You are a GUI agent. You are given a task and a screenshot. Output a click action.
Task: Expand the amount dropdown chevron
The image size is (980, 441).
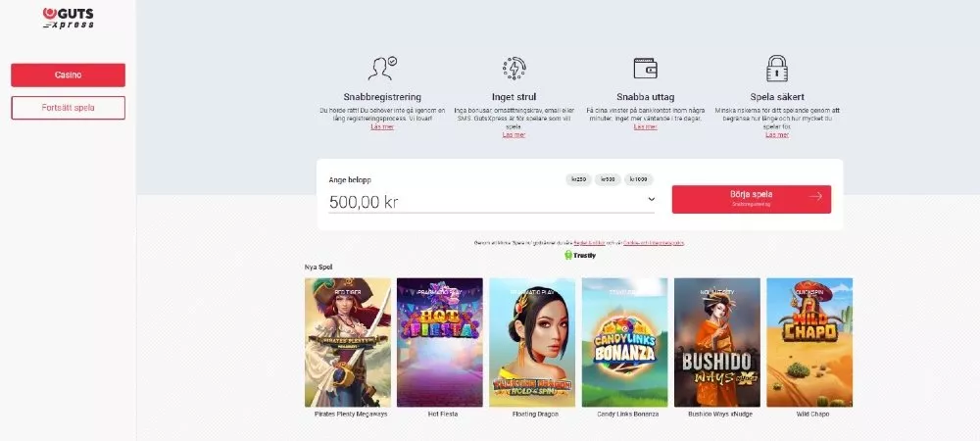652,199
